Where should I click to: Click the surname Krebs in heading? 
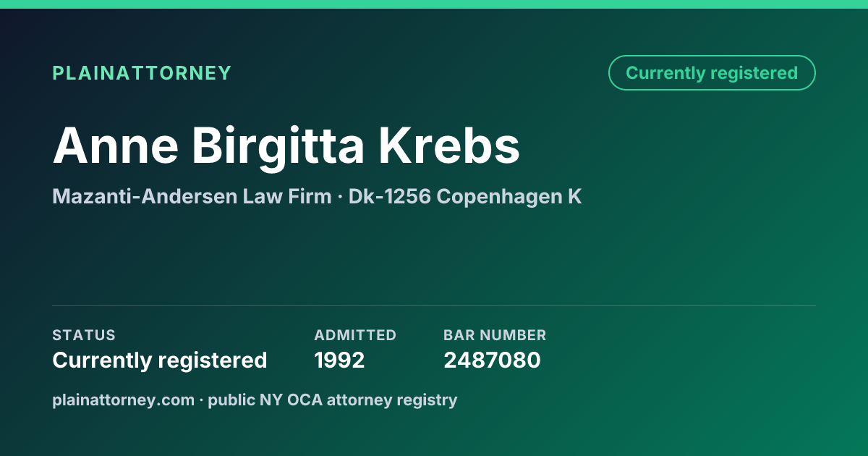click(x=449, y=145)
